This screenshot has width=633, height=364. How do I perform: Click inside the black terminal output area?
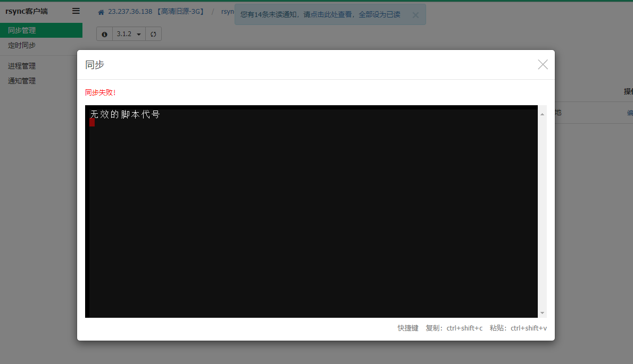click(311, 213)
